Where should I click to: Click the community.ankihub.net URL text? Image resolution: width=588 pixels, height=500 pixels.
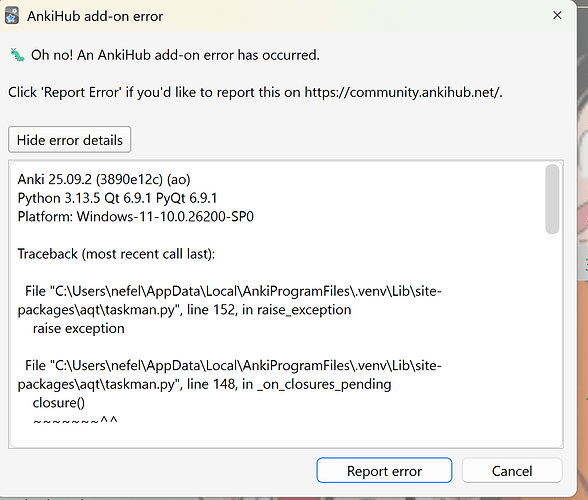click(x=402, y=92)
